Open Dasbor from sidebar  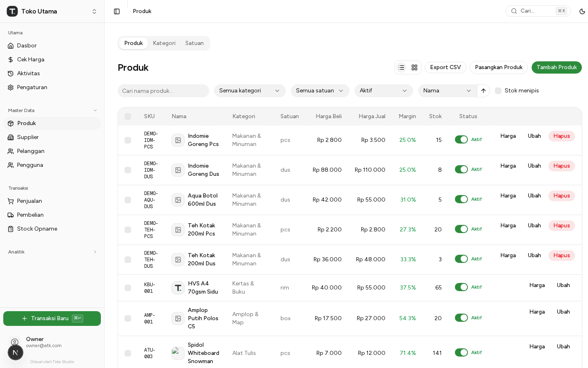pos(52,46)
